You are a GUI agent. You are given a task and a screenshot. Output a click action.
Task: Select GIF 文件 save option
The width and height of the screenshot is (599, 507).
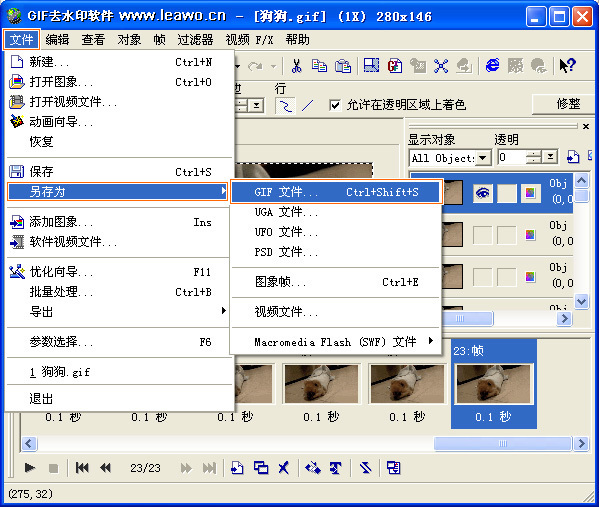tap(336, 191)
